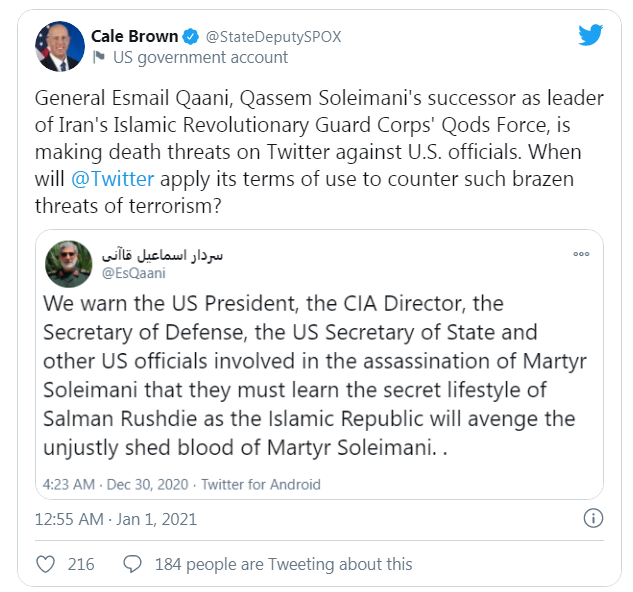Click the US government account flag icon
This screenshot has height=592, width=633.
tap(99, 57)
